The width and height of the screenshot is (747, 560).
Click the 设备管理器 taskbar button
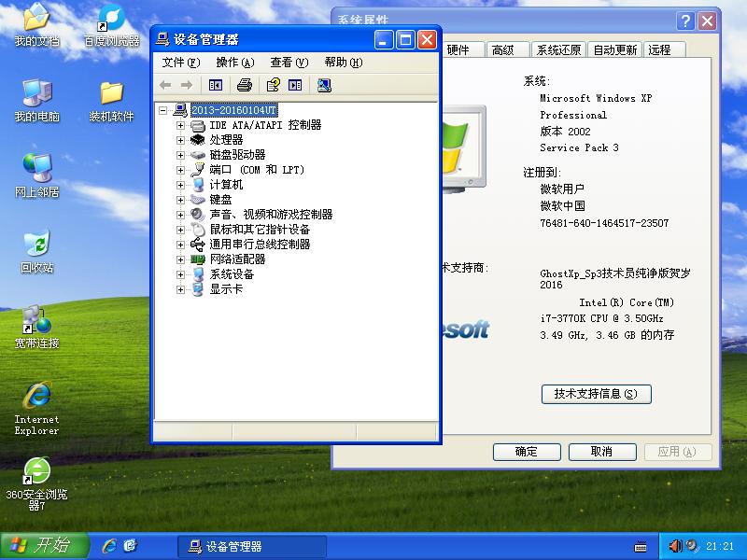252,546
